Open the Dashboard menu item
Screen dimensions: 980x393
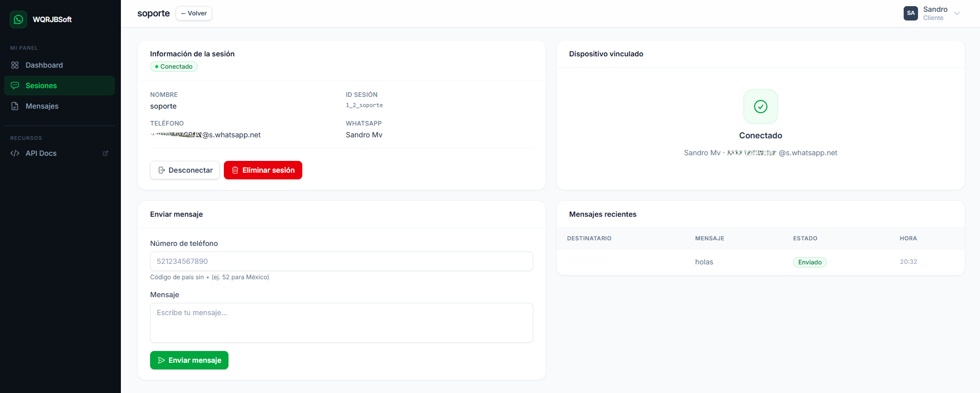tap(44, 65)
